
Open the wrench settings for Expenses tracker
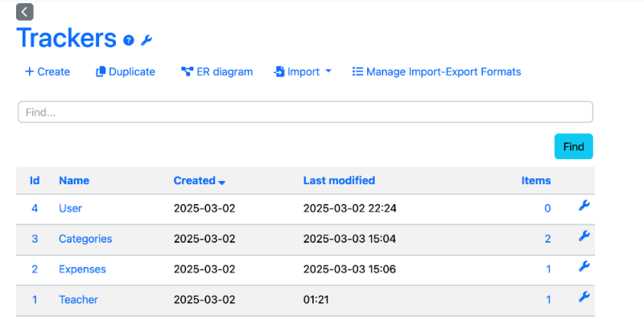[x=584, y=266]
